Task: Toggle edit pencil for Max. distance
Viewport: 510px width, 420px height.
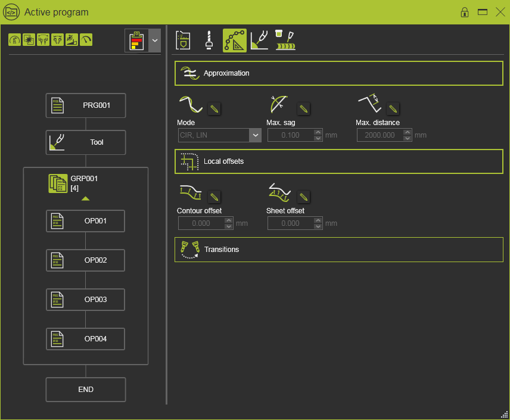Action: click(393, 108)
